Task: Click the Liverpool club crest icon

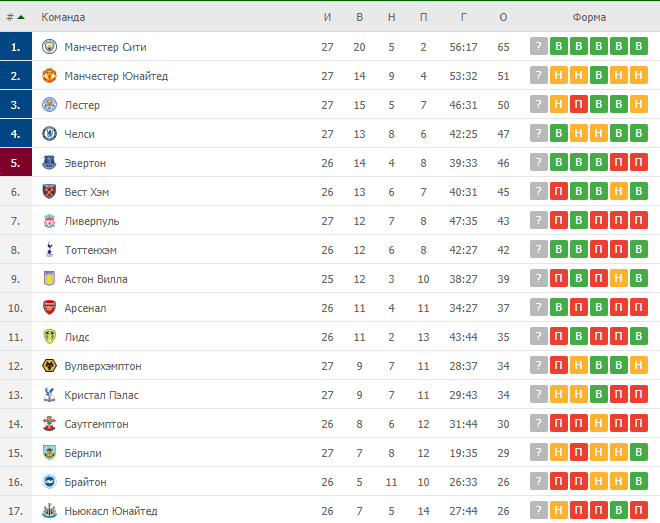Action: pyautogui.click(x=50, y=221)
